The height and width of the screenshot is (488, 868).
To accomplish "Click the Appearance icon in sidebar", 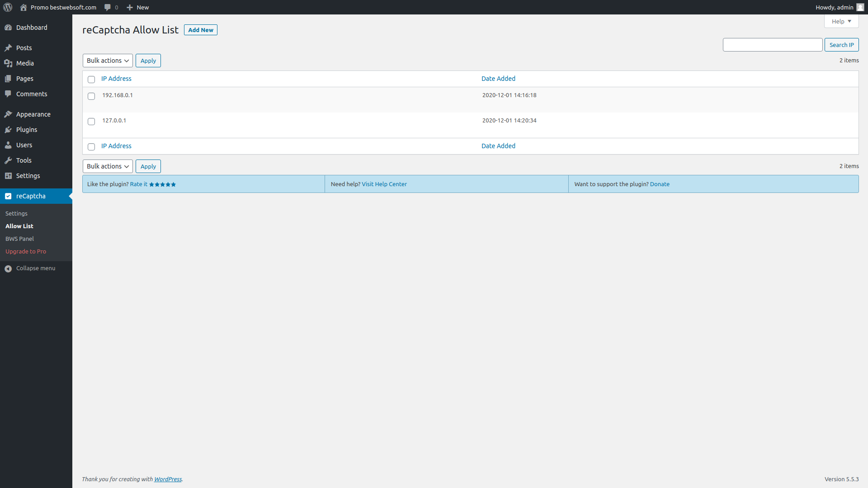I will 8,114.
